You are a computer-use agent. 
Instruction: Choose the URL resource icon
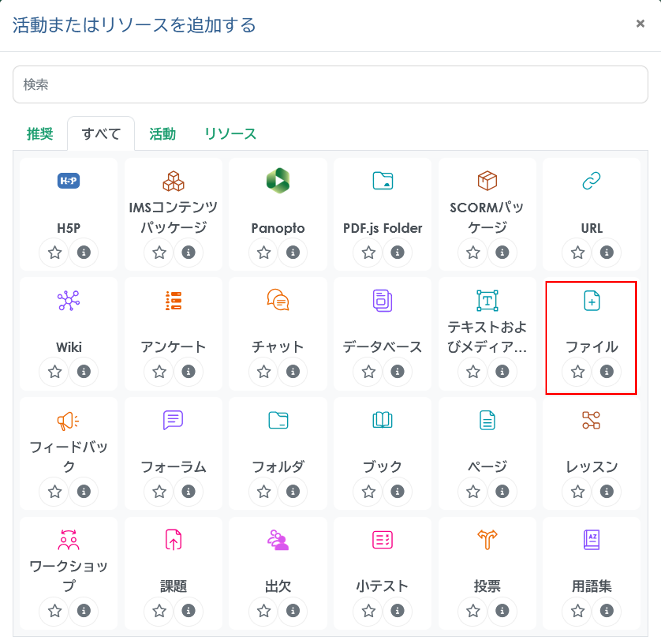coord(591,181)
